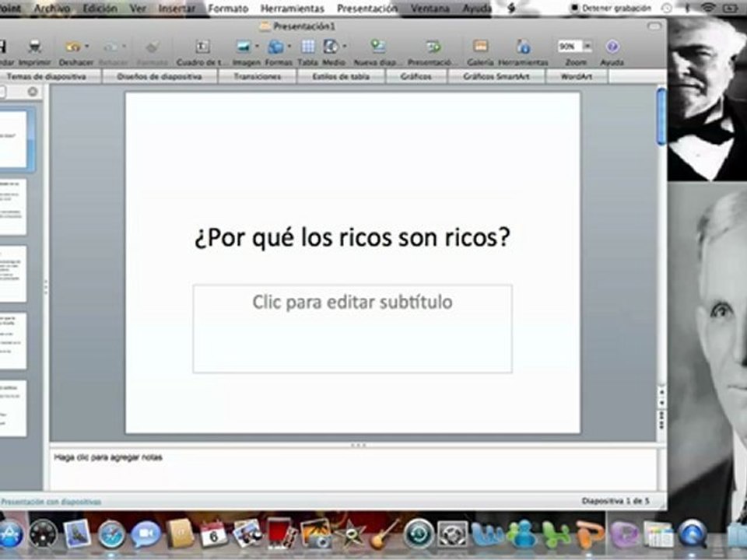Start the Presentación slideshow icon
The height and width of the screenshot is (560, 747).
[x=433, y=47]
